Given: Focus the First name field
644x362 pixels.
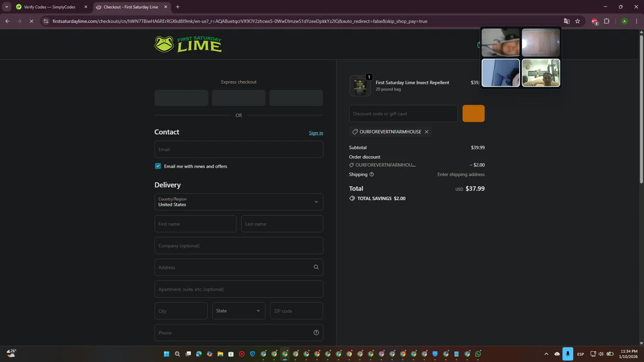Looking at the screenshot, I should point(195,223).
